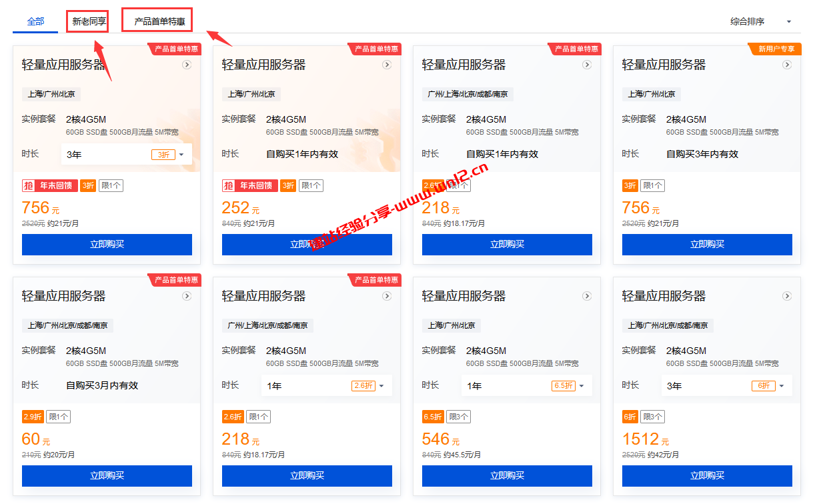Click arrow icon on 1512元 server card

pyautogui.click(x=787, y=296)
